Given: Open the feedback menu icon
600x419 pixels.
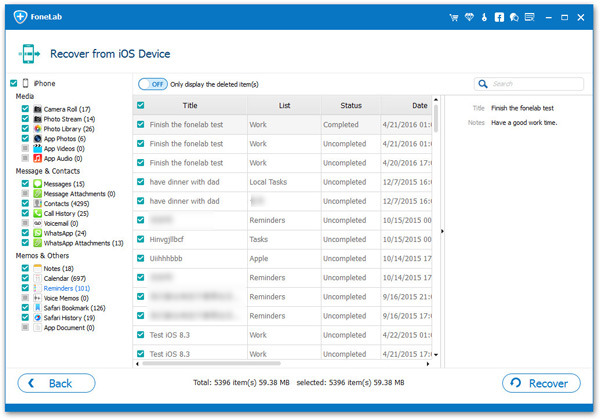Looking at the screenshot, I should 530,17.
